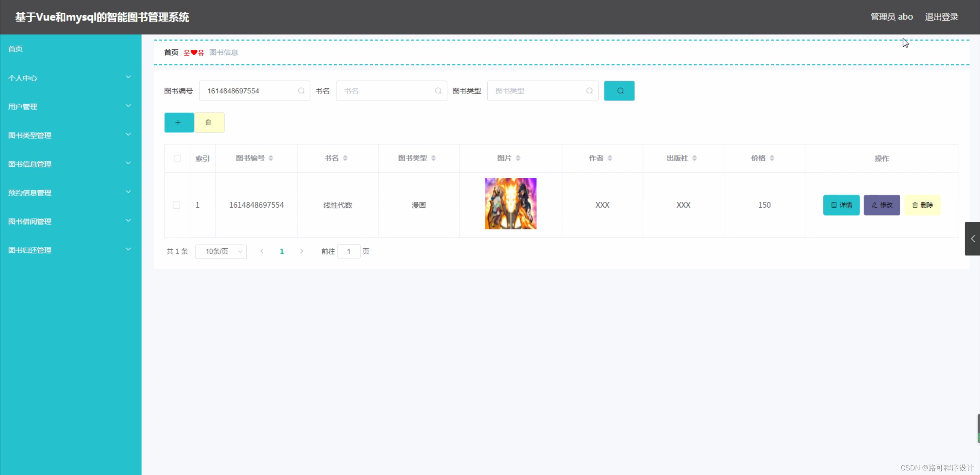Collapse the panel via the right-edge chevron
Image resolution: width=980 pixels, height=475 pixels.
(x=973, y=239)
